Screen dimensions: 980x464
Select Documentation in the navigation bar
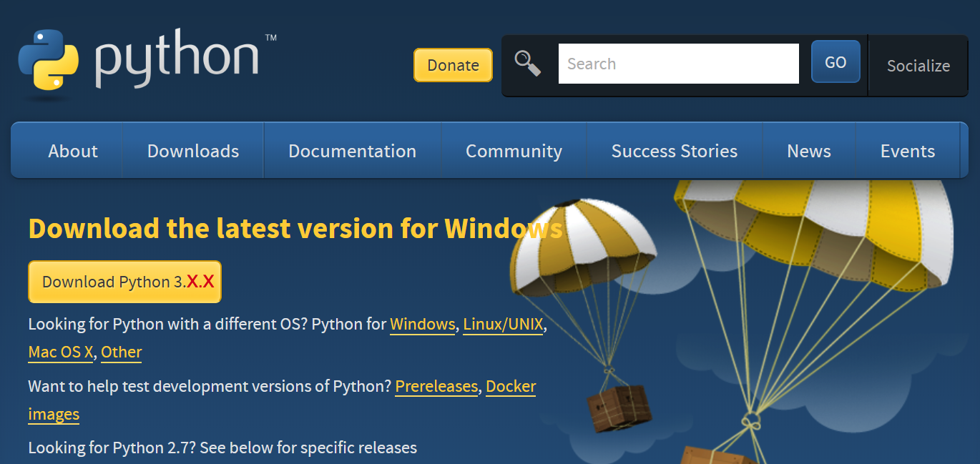tap(352, 151)
